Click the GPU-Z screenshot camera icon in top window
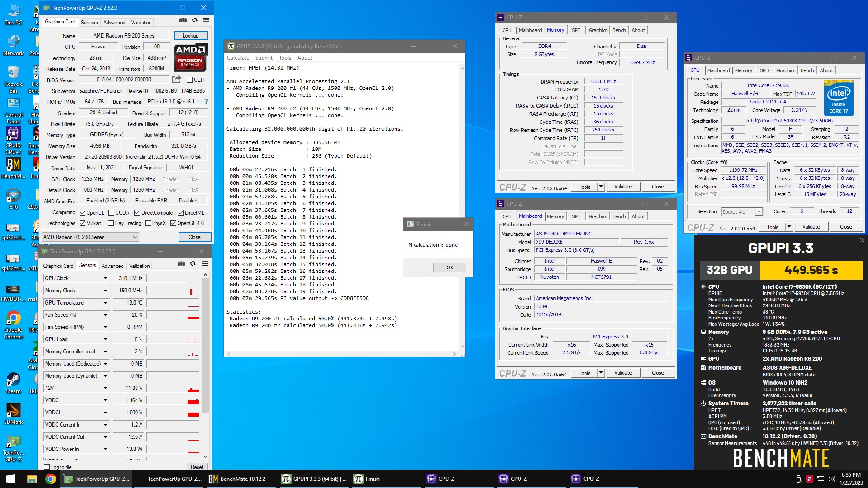 pos(183,20)
